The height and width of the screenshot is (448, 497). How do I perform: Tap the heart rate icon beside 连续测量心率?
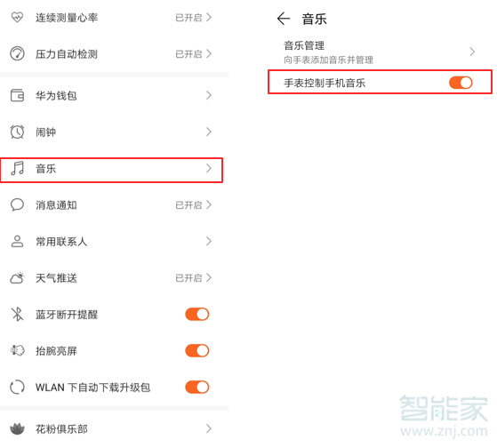coord(17,17)
